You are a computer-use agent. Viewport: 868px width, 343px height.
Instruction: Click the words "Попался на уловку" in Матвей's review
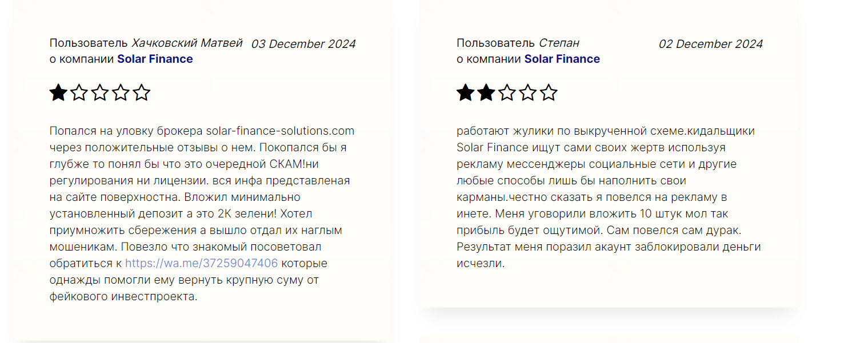[x=94, y=131]
